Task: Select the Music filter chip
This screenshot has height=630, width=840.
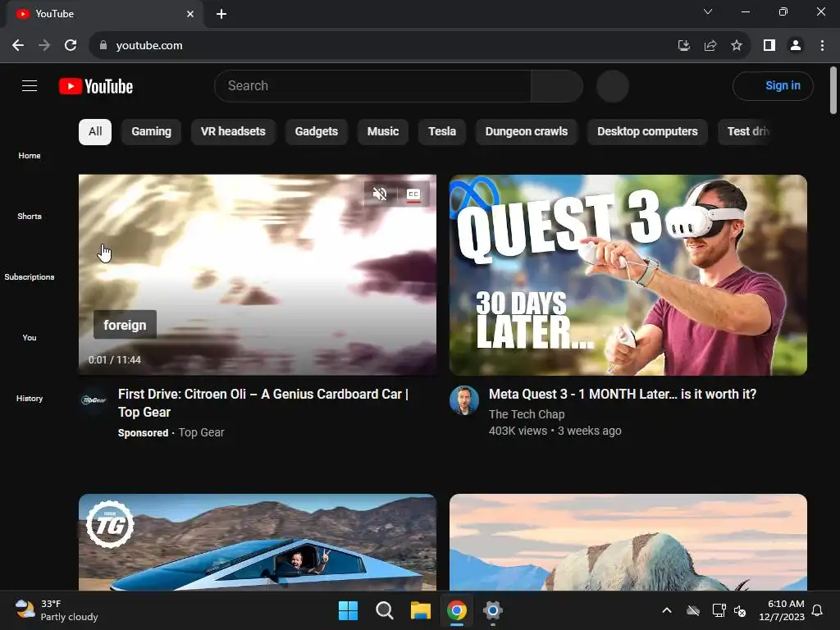Action: (x=383, y=132)
